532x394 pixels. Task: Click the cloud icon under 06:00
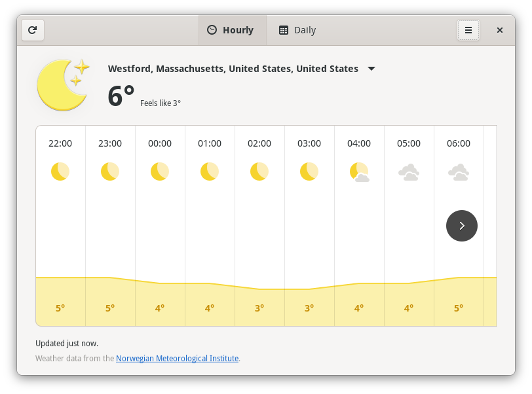(459, 172)
